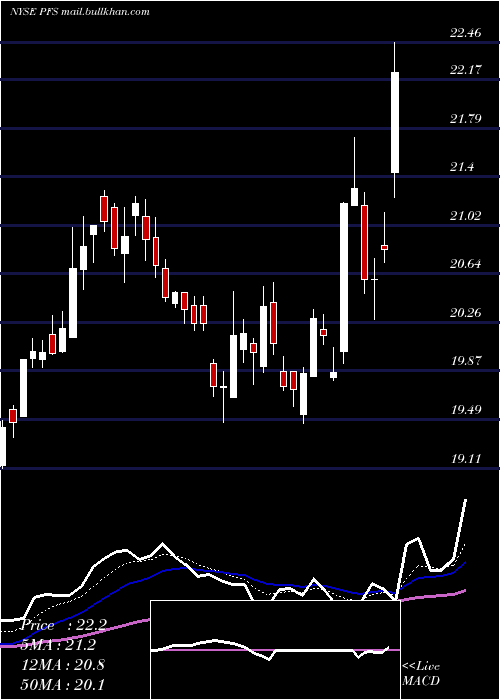Click the 'Price : 22.2' readout

[64, 625]
